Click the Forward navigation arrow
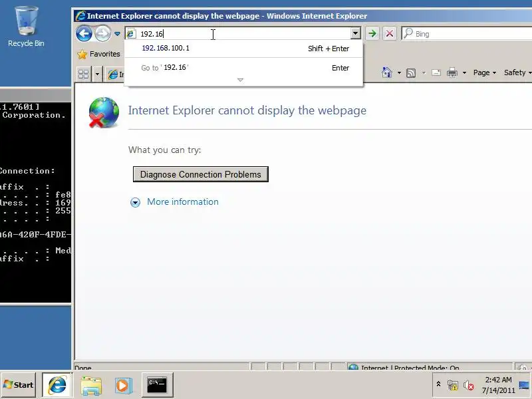Viewport: 532px width, 399px height. (x=102, y=34)
